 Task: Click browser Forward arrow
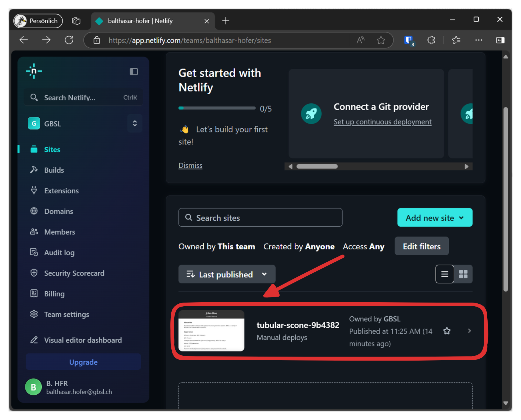point(46,40)
